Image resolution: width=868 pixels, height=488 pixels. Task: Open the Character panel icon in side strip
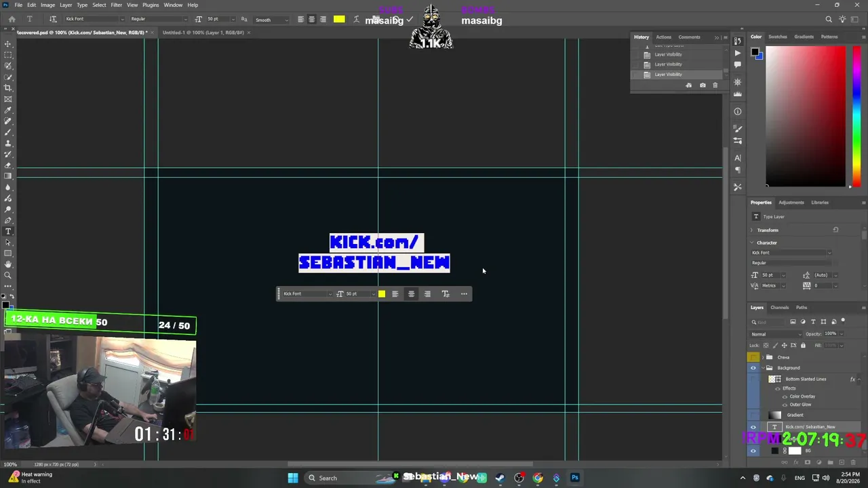coord(738,158)
